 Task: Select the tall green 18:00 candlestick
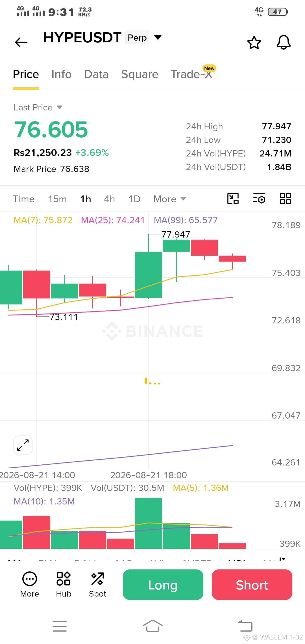(149, 275)
